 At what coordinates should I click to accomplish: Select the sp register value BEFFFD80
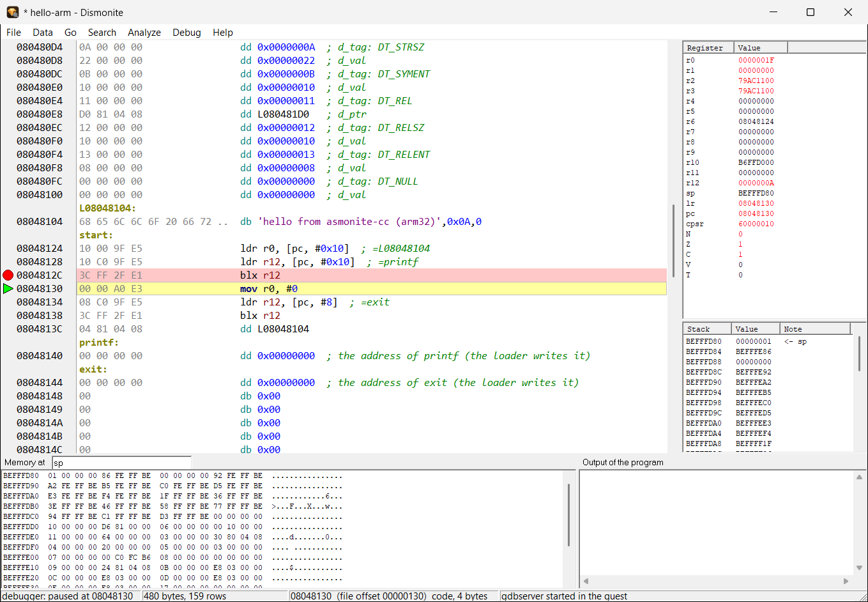coord(756,193)
